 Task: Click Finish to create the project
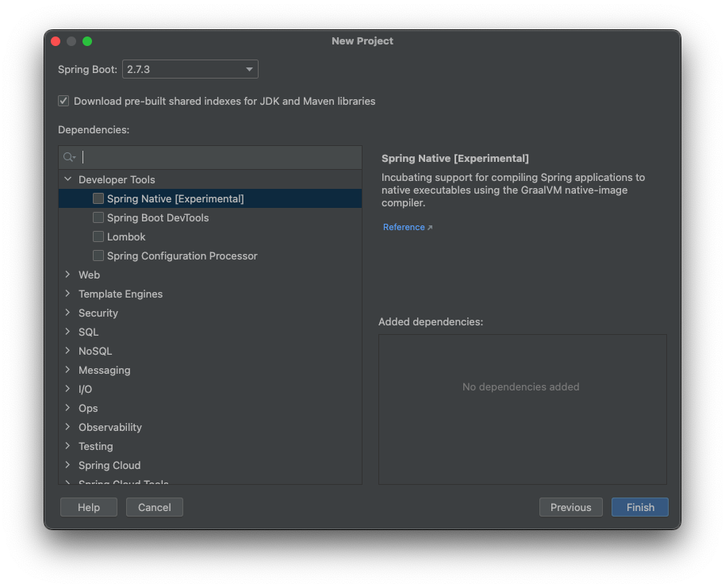coord(640,507)
